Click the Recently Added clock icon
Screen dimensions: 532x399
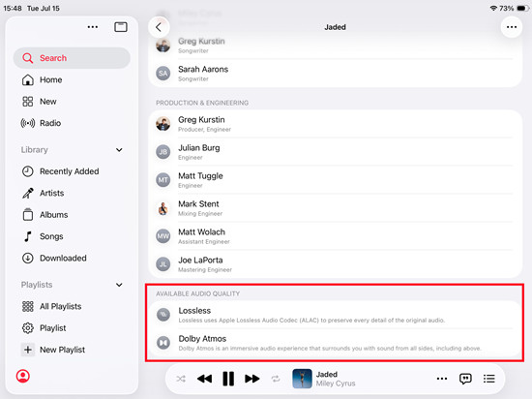coord(28,171)
